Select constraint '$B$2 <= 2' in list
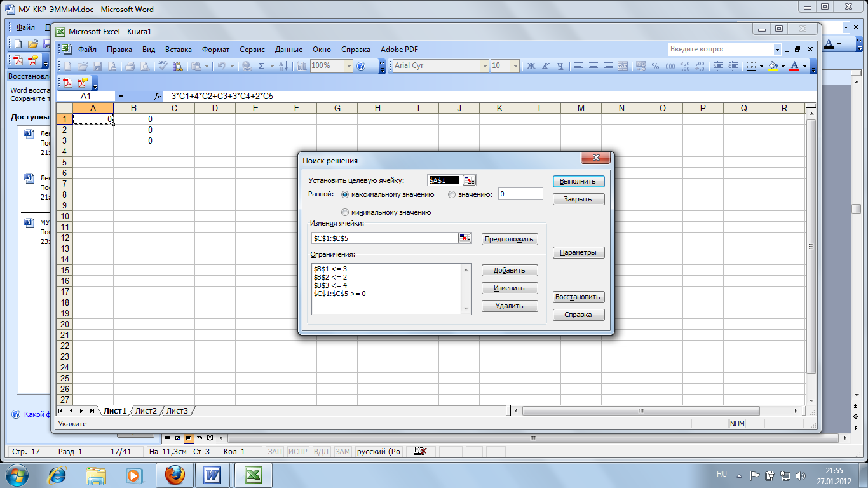Screen dimensions: 868x488 pyautogui.click(x=330, y=277)
